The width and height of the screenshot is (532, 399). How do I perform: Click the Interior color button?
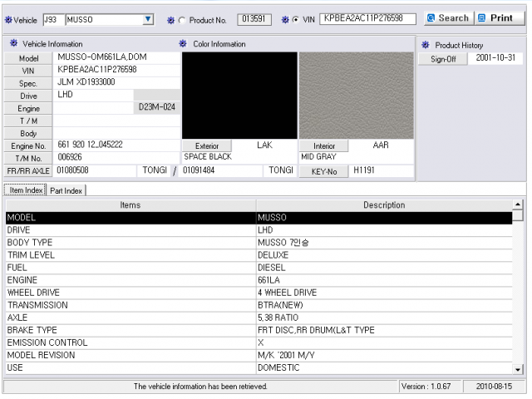(324, 146)
